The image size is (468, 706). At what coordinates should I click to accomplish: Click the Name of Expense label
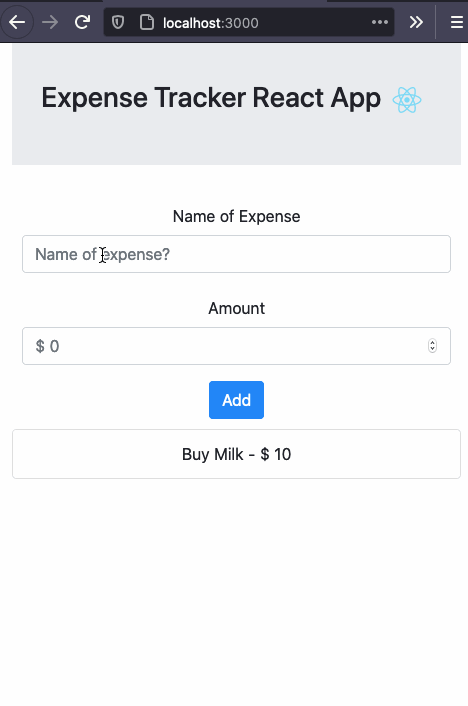(236, 217)
